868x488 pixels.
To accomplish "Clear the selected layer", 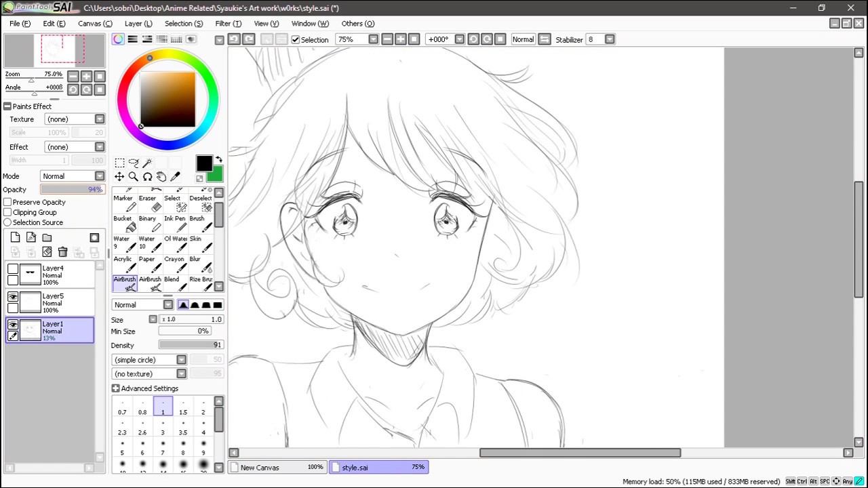I will [47, 252].
